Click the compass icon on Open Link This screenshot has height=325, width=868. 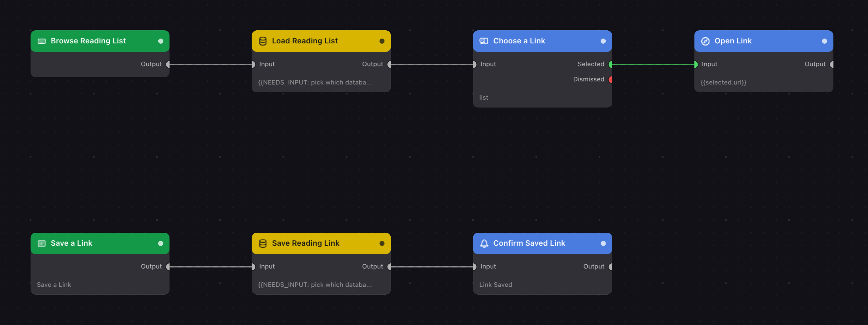tap(705, 41)
